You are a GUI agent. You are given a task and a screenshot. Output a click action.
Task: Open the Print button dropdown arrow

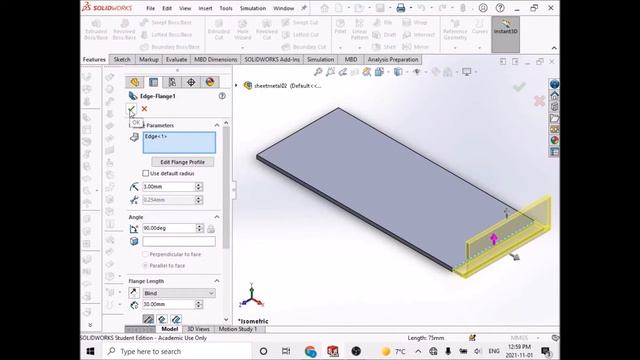click(410, 8)
